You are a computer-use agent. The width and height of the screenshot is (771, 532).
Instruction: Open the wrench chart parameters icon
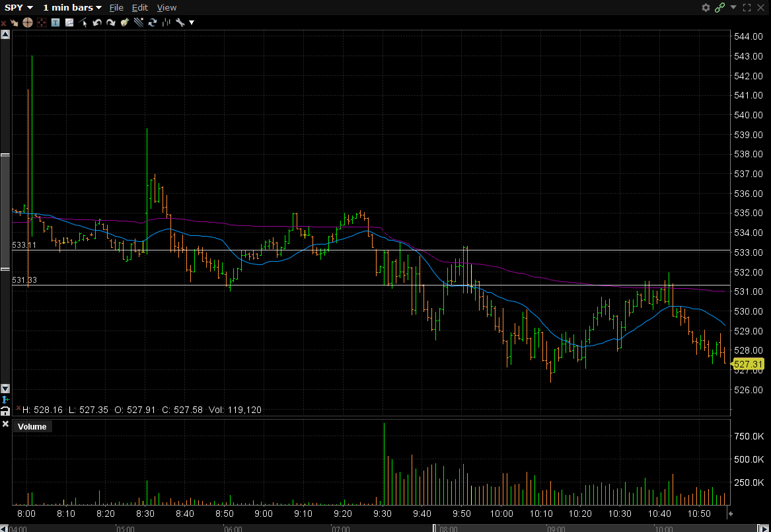(x=180, y=22)
